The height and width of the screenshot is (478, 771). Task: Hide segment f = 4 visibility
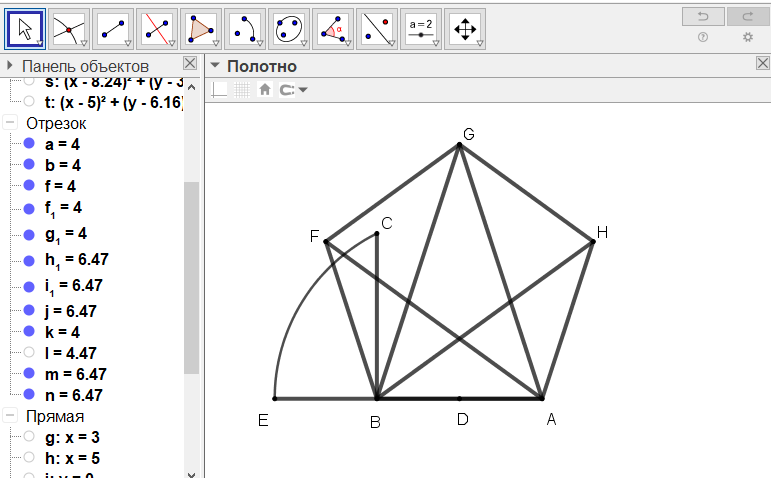(x=28, y=185)
